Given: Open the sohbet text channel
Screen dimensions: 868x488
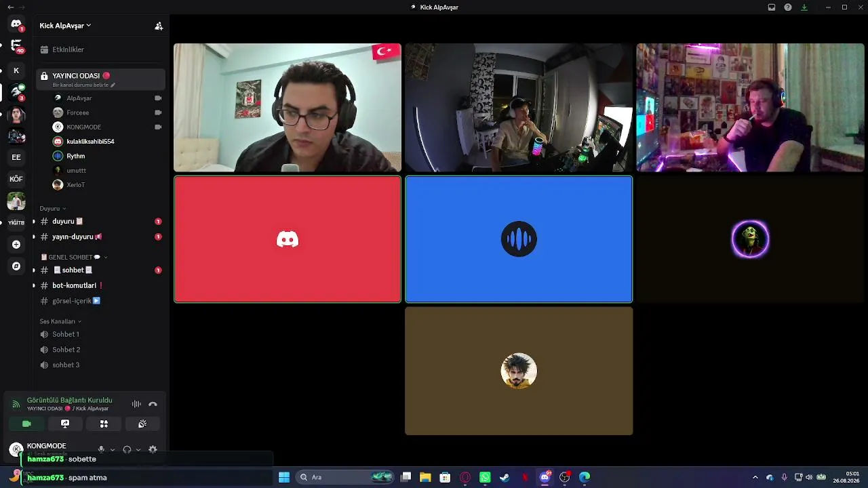Looking at the screenshot, I should [x=100, y=270].
